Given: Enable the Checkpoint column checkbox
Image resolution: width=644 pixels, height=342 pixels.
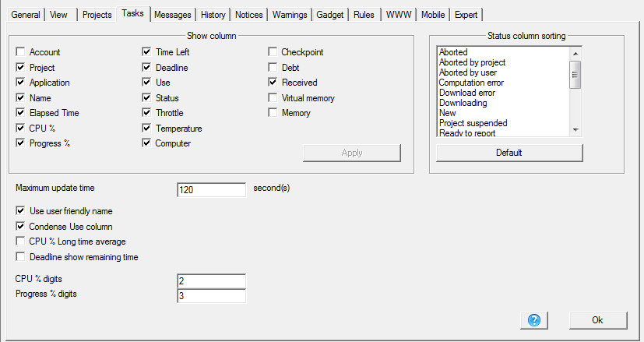Looking at the screenshot, I should click(273, 51).
